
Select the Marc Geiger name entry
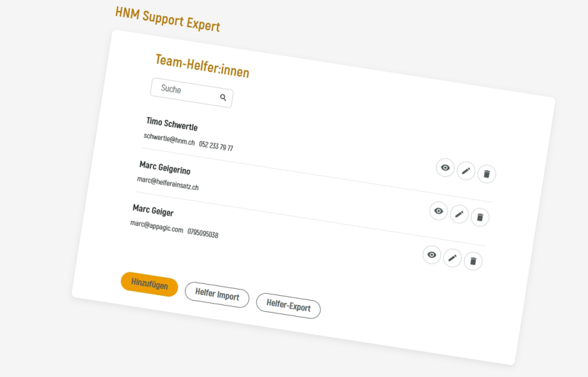pos(153,211)
